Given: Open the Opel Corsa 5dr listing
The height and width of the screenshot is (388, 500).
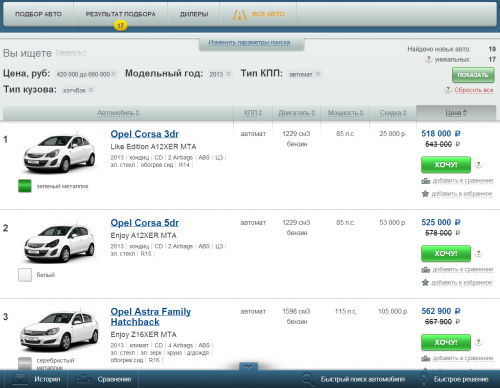Looking at the screenshot, I should click(145, 223).
